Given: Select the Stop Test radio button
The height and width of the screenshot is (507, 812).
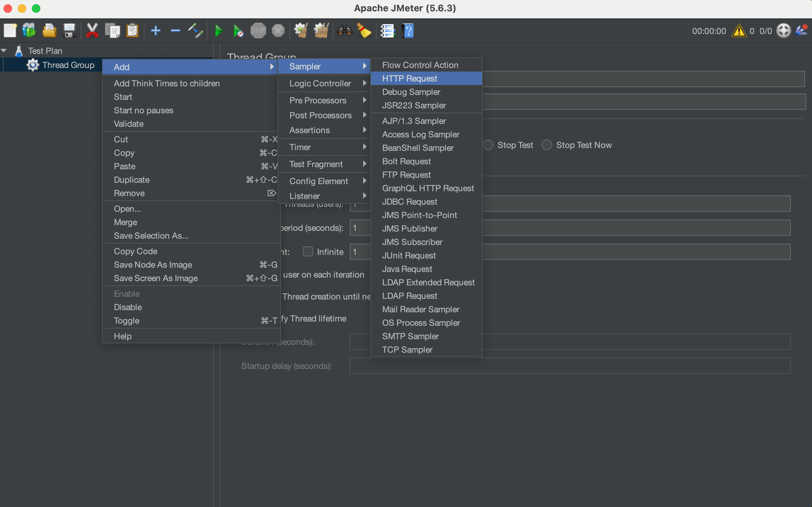Looking at the screenshot, I should 488,145.
